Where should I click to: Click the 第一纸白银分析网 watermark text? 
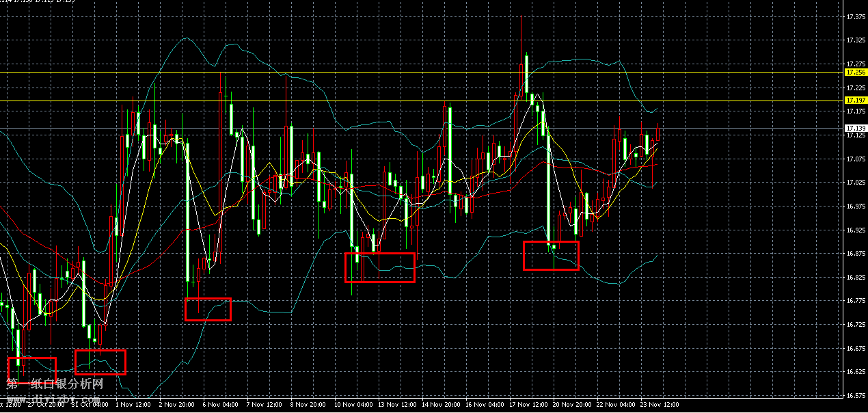(x=55, y=385)
